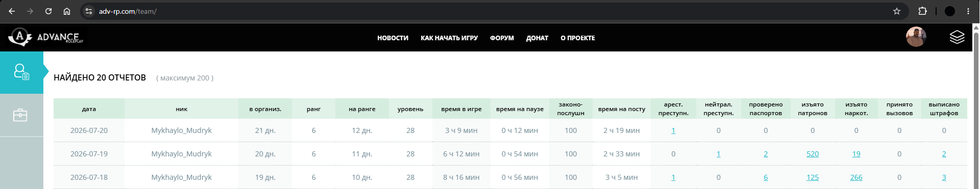980x189 pixels.
Task: Open passports link 2 in 2026-07-19 row
Action: 766,154
